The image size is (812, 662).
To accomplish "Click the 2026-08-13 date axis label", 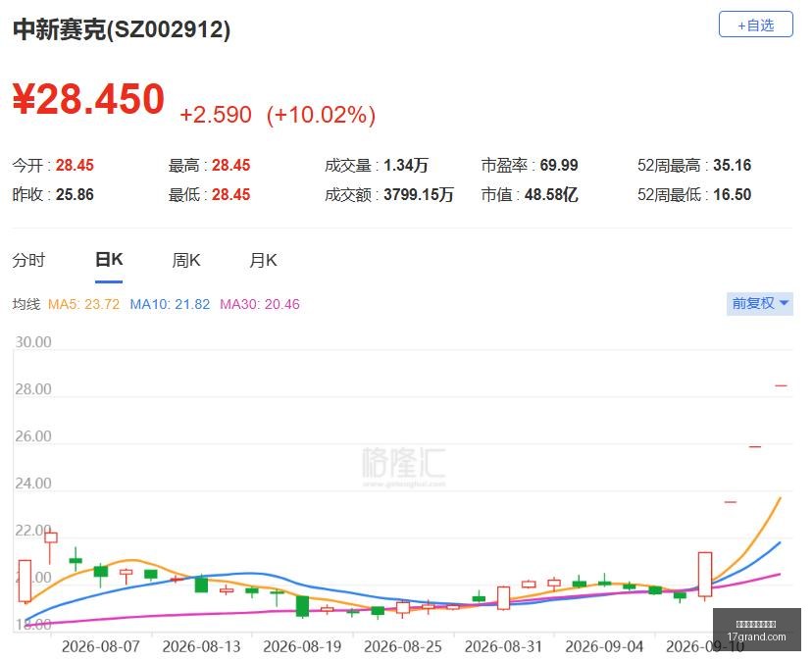I will click(201, 646).
